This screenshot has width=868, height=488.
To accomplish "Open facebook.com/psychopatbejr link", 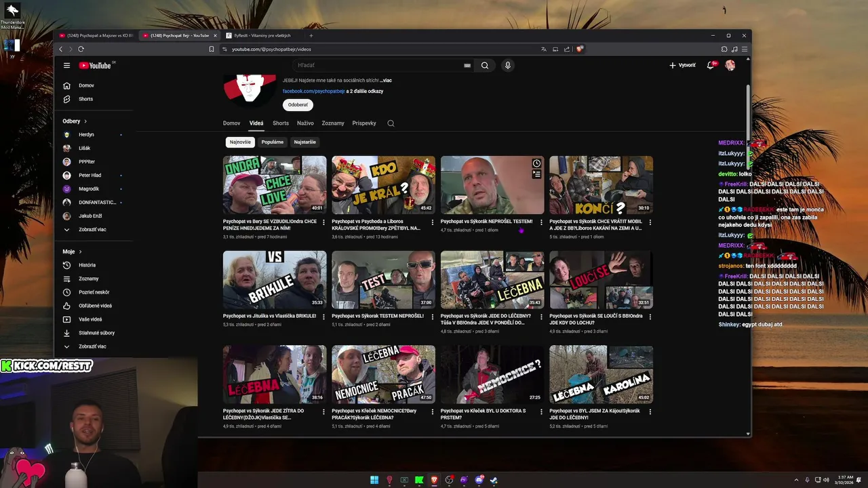I will [313, 91].
